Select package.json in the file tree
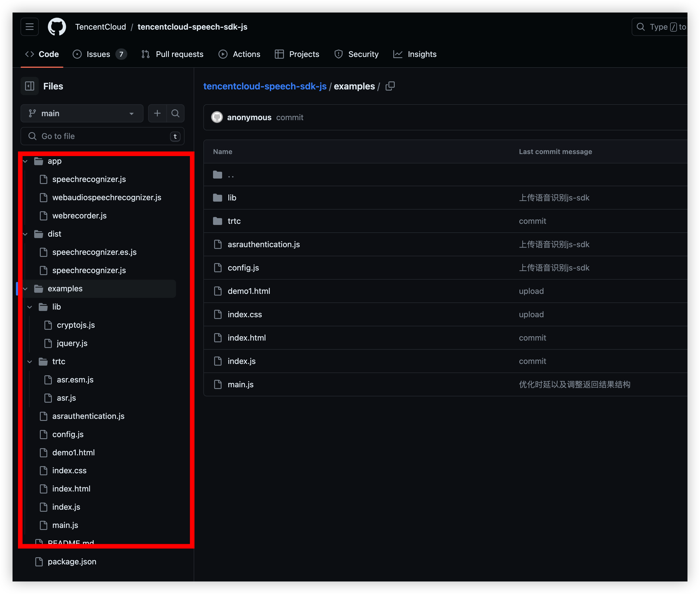700x594 pixels. (72, 562)
